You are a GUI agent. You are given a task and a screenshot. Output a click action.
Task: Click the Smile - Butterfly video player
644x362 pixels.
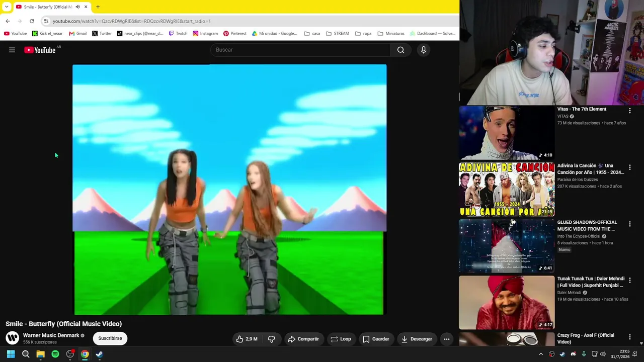229,190
